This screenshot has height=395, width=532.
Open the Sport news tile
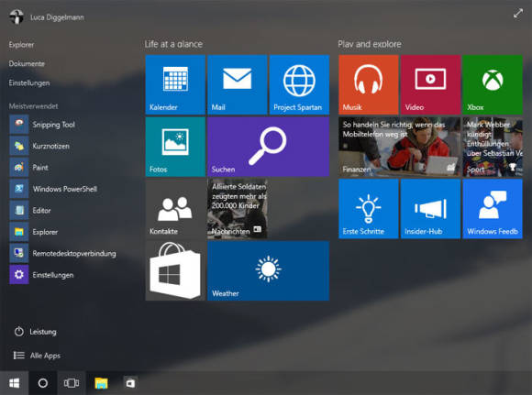click(493, 147)
